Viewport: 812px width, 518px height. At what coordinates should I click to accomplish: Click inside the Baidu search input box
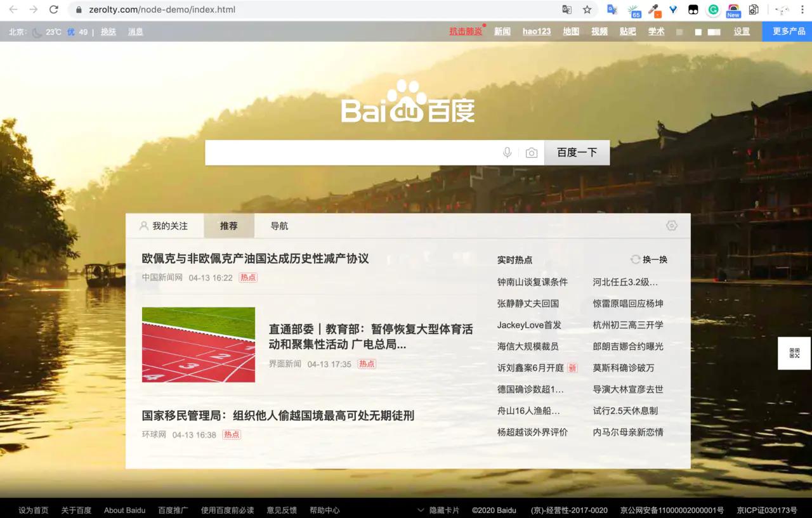[x=349, y=152]
